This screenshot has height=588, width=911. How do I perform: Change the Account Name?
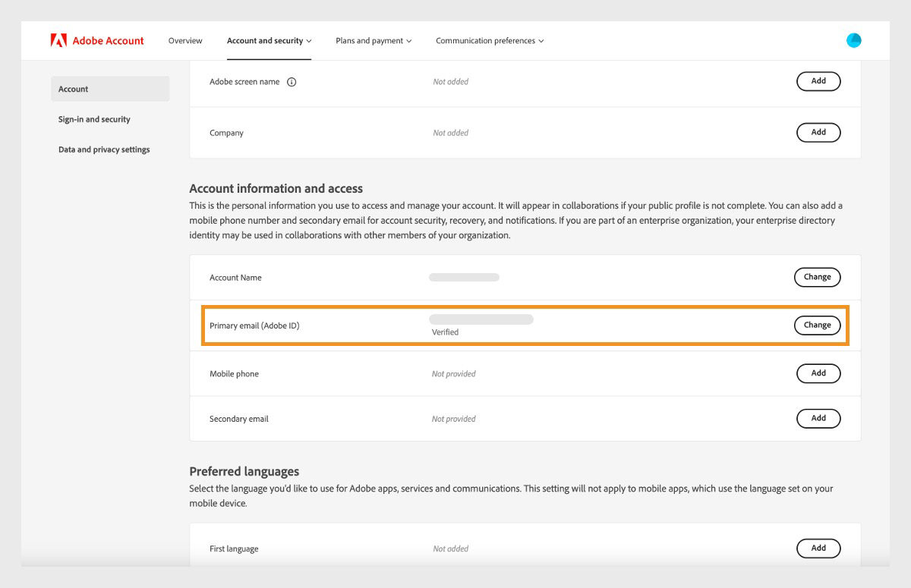click(817, 277)
